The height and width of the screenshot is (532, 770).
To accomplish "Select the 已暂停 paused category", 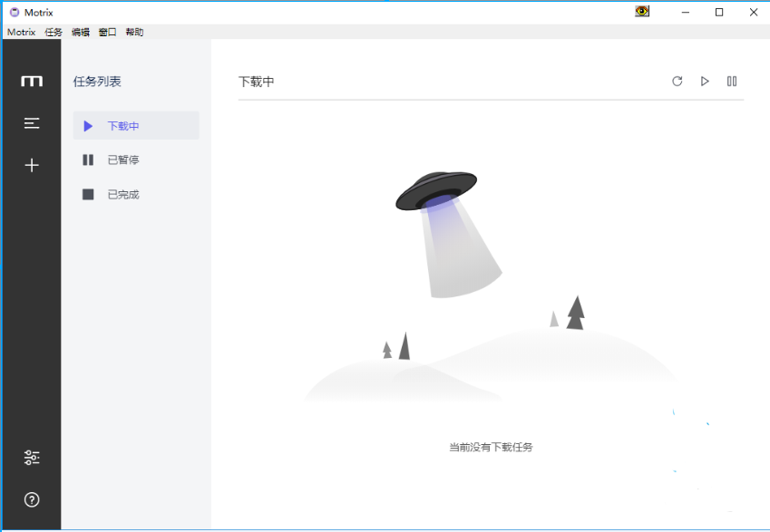I will pyautogui.click(x=136, y=160).
